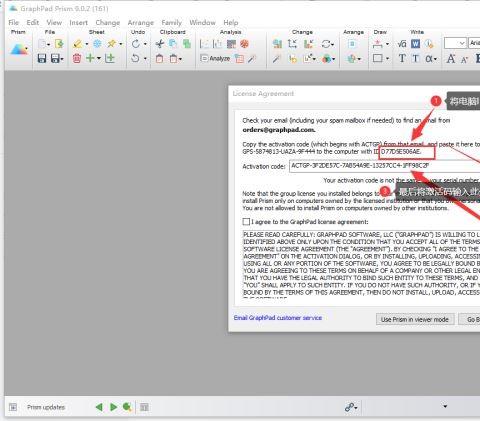Screen dimensions: 480x421
Task: Click the square-root Equation icon in Write
Action: click(x=402, y=44)
